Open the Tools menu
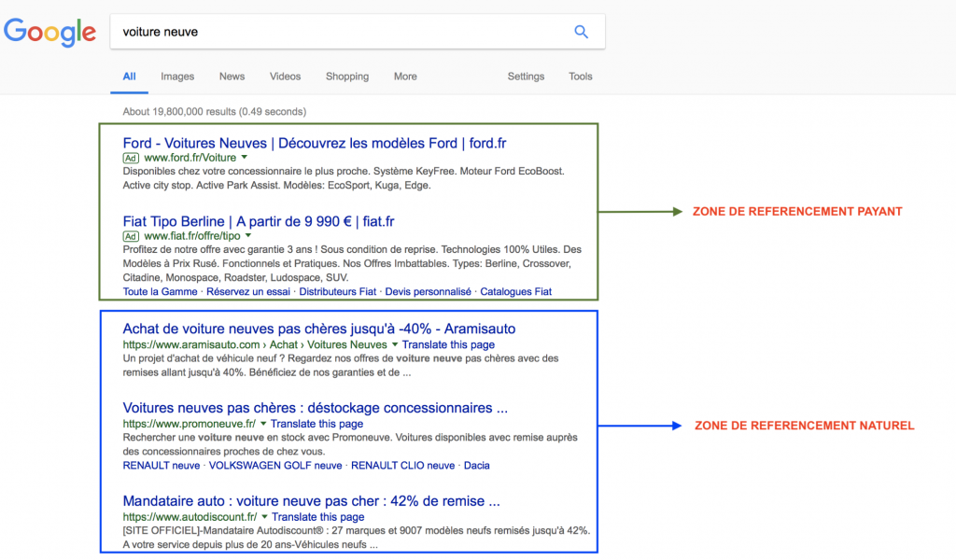This screenshot has height=560, width=956. click(x=580, y=77)
